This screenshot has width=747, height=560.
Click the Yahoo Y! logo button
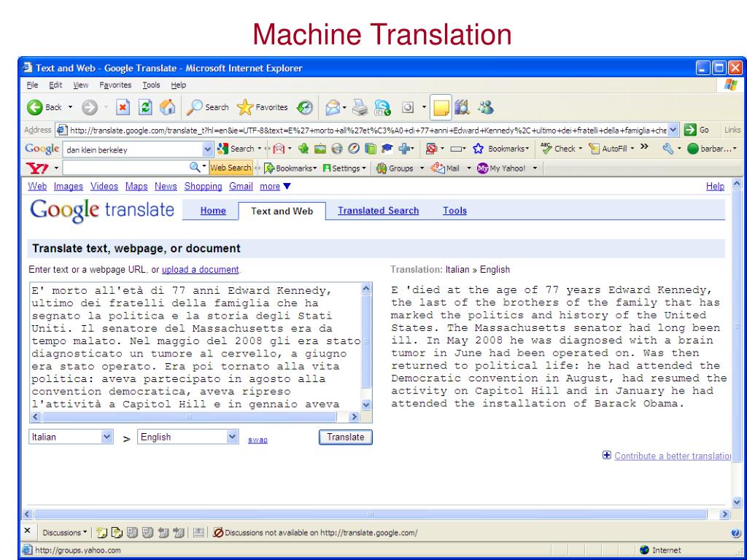36,168
